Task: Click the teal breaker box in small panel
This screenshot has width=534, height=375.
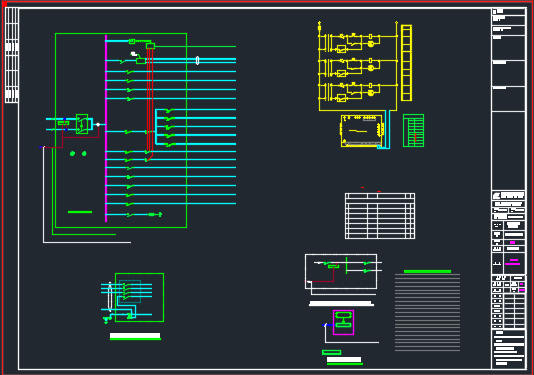Action: pos(130,292)
